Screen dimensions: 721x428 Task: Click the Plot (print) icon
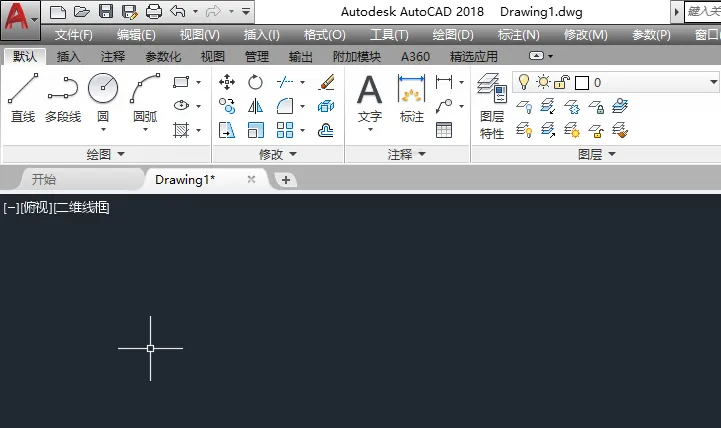(154, 12)
